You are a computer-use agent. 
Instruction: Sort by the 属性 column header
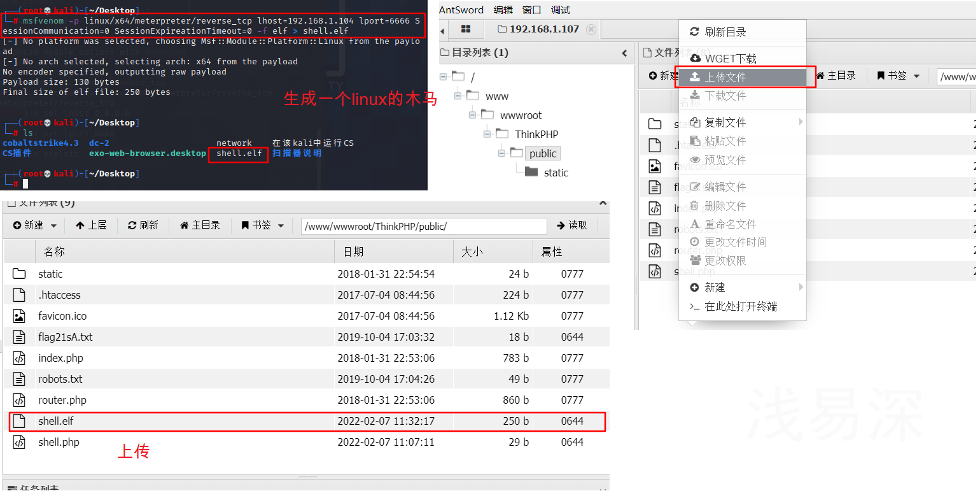571,252
